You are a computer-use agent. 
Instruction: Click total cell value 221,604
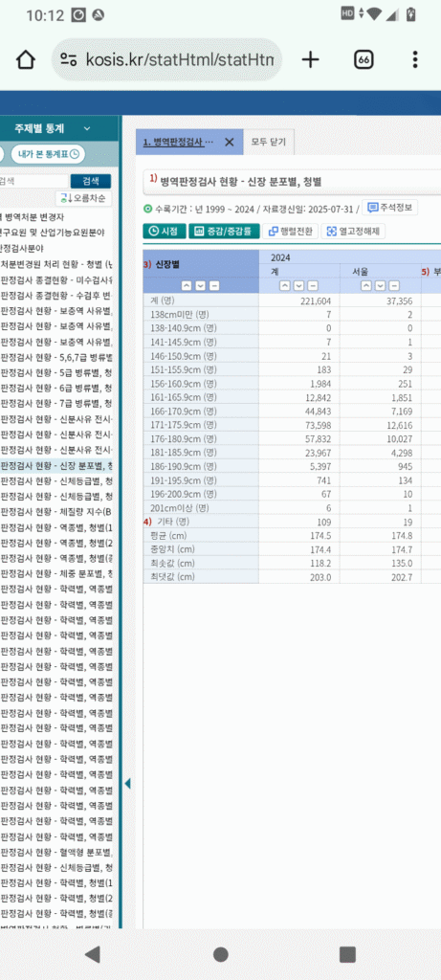(316, 301)
